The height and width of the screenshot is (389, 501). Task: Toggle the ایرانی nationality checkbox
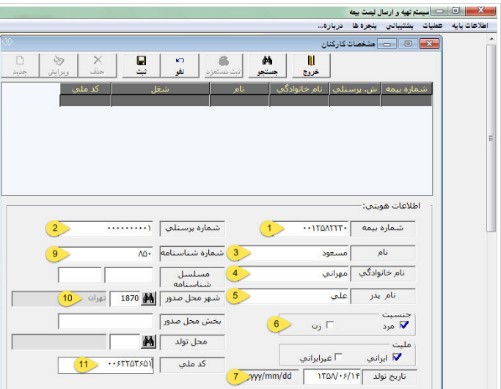(397, 357)
